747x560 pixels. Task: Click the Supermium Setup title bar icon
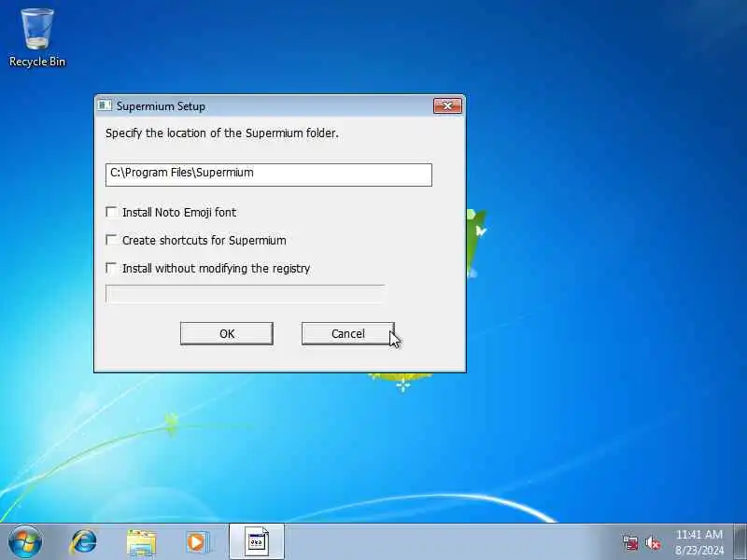click(x=105, y=105)
